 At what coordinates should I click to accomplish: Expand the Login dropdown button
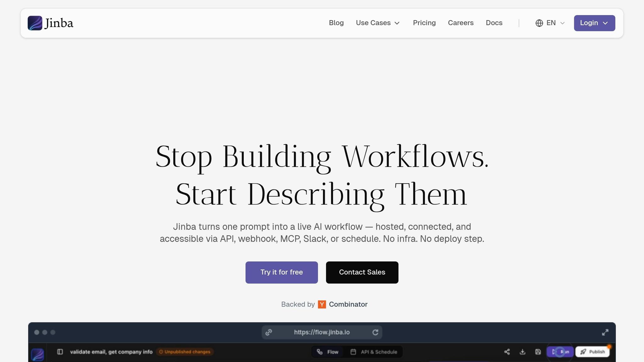(594, 23)
